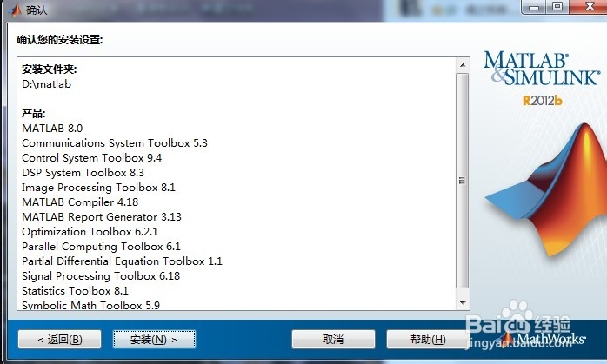
Task: Select Symbolic Math Toolbox 5.9 line
Action: tap(91, 305)
